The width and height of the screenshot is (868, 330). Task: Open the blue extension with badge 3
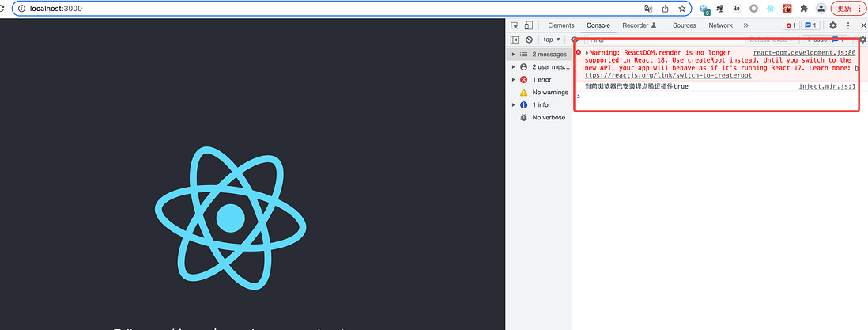coord(704,9)
